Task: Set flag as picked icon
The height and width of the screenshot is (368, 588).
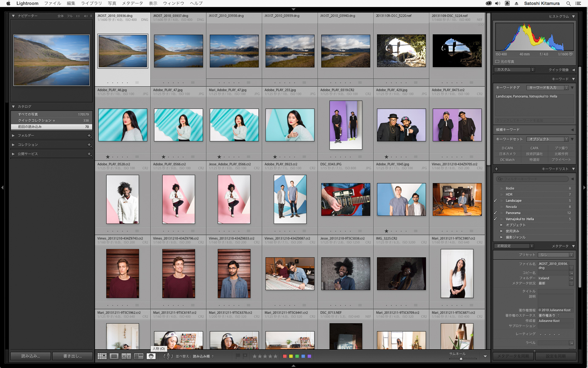Action: pos(238,356)
